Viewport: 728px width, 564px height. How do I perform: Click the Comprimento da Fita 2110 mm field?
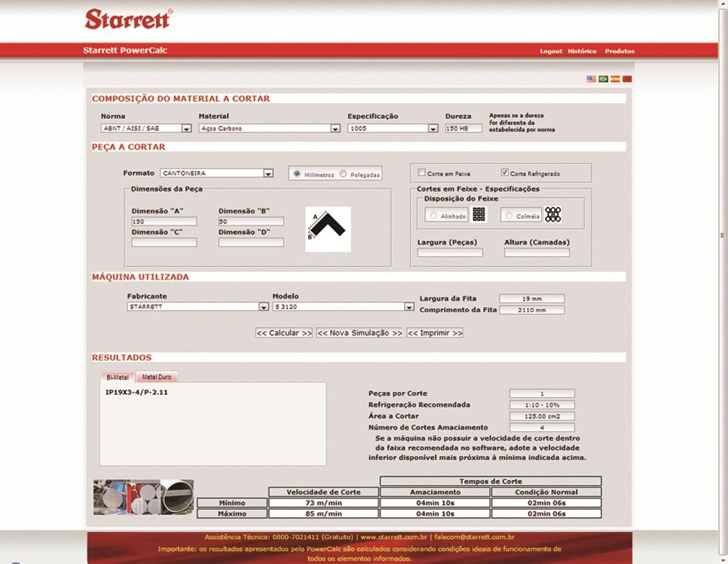coord(532,309)
